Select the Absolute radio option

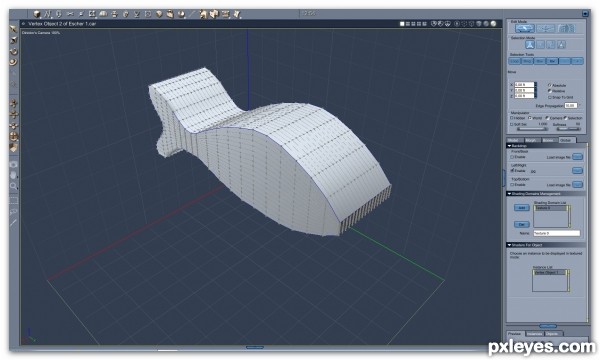tap(550, 85)
